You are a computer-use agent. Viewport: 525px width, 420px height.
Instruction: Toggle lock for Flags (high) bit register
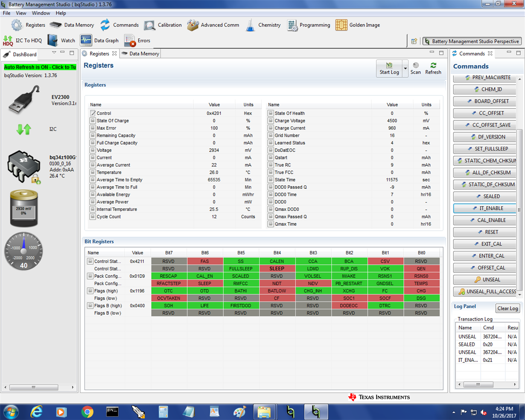[x=90, y=291]
